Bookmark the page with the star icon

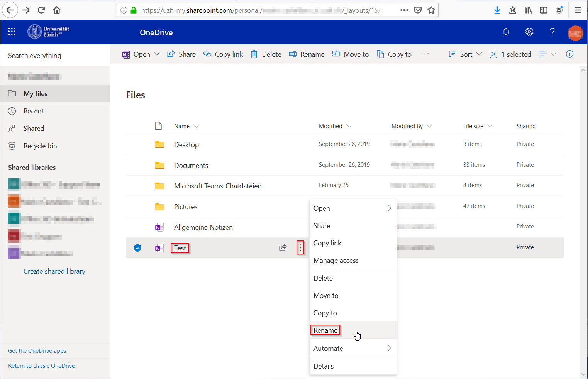click(431, 10)
